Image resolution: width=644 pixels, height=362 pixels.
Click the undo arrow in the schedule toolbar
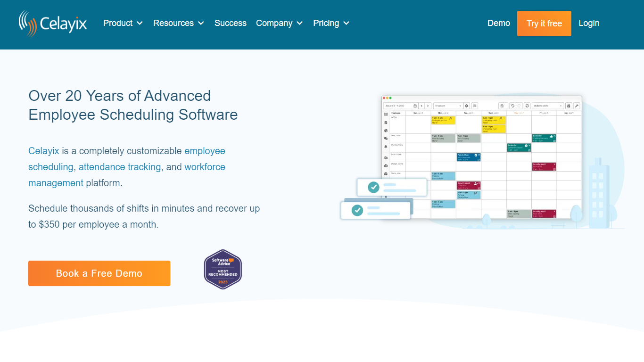pos(512,106)
